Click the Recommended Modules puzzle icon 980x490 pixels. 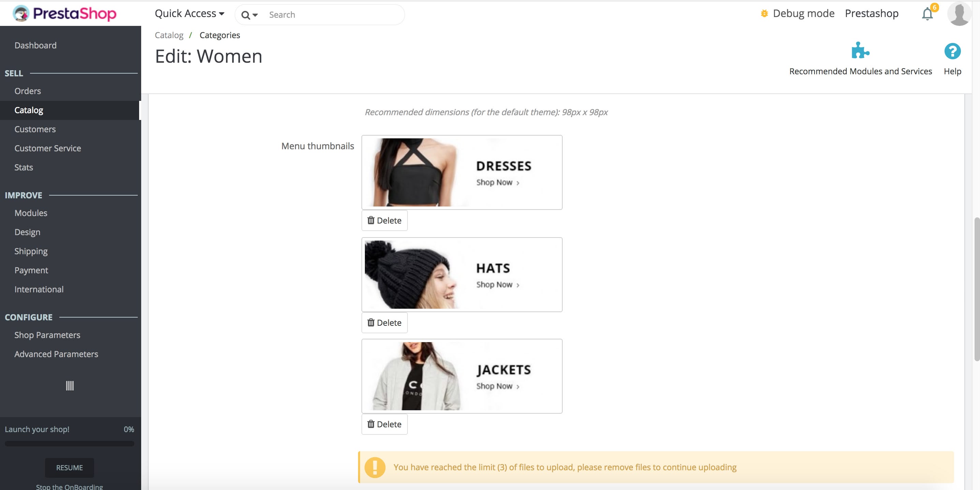coord(860,50)
